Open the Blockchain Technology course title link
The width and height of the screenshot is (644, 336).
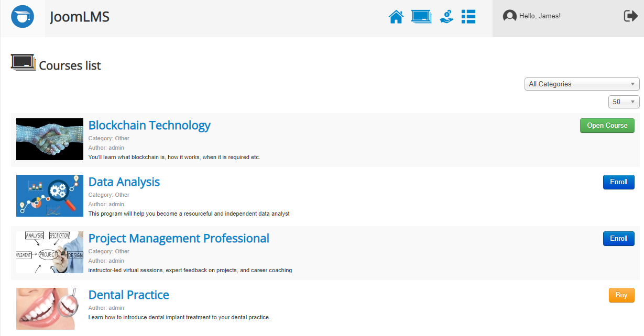[x=149, y=126]
